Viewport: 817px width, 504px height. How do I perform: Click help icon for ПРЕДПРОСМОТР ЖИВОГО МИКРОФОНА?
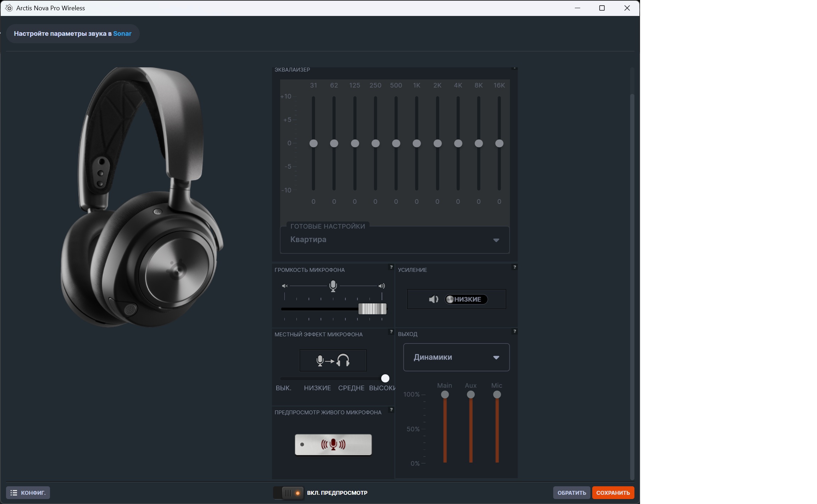pyautogui.click(x=391, y=410)
